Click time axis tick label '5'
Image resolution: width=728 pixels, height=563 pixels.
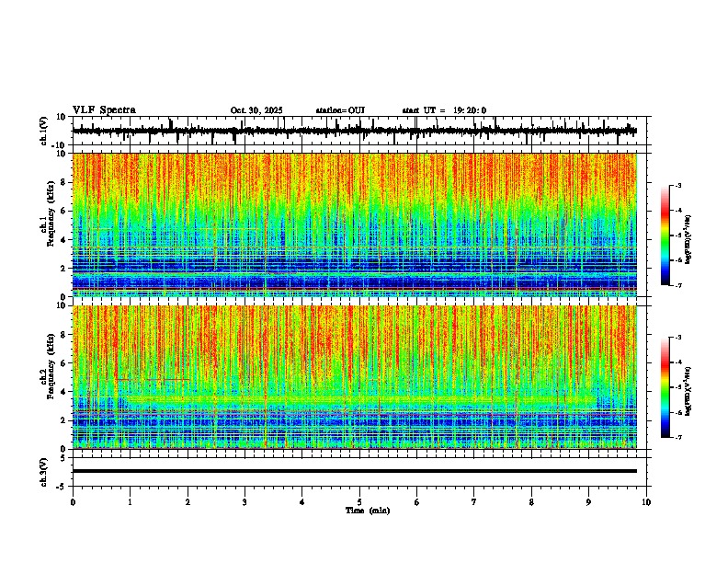359,502
